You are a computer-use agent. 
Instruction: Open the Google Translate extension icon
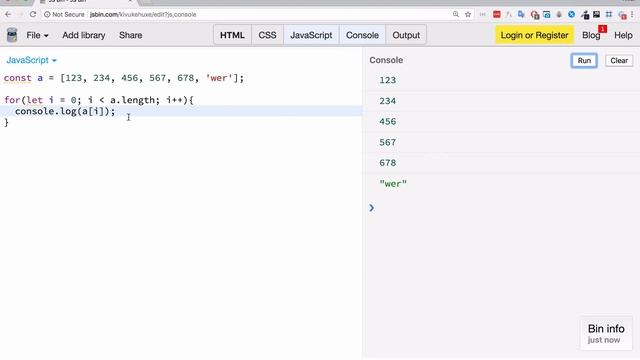click(x=521, y=14)
